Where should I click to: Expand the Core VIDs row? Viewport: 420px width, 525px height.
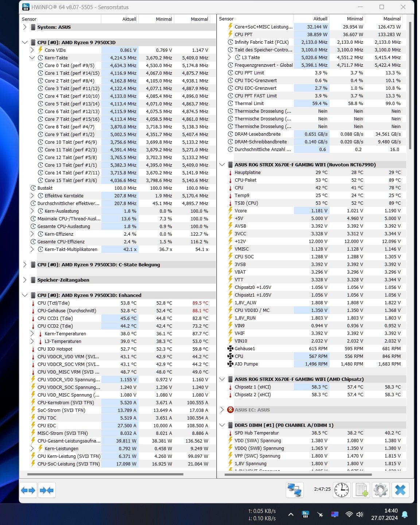click(x=32, y=50)
